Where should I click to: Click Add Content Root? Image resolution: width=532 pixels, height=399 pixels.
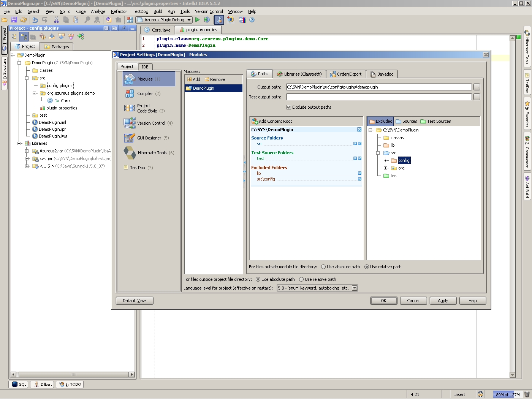point(272,121)
